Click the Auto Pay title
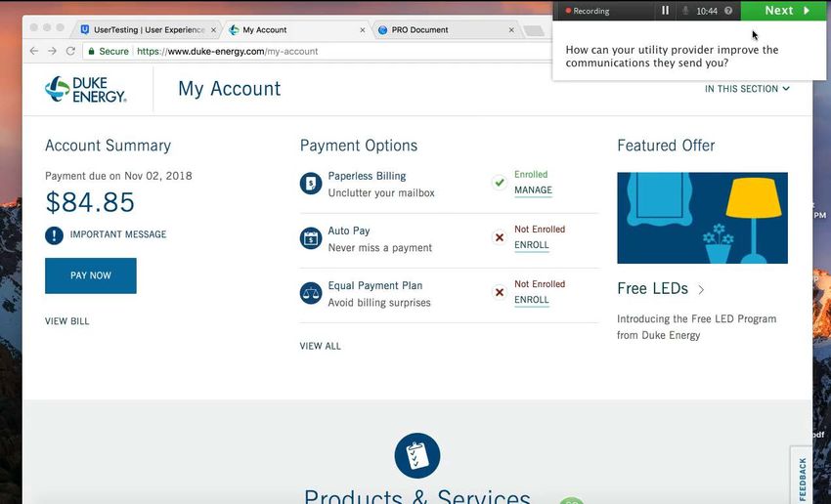This screenshot has width=831, height=504. tap(349, 231)
